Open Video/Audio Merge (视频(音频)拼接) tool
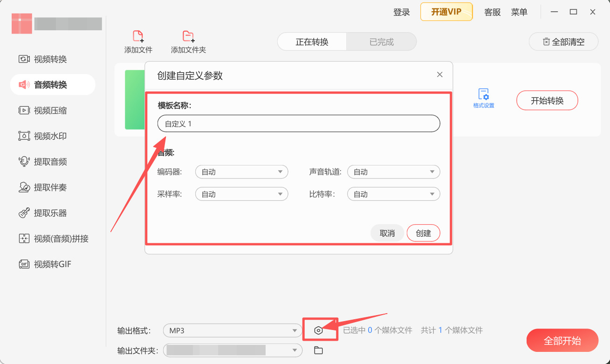The image size is (610, 364). 54,239
